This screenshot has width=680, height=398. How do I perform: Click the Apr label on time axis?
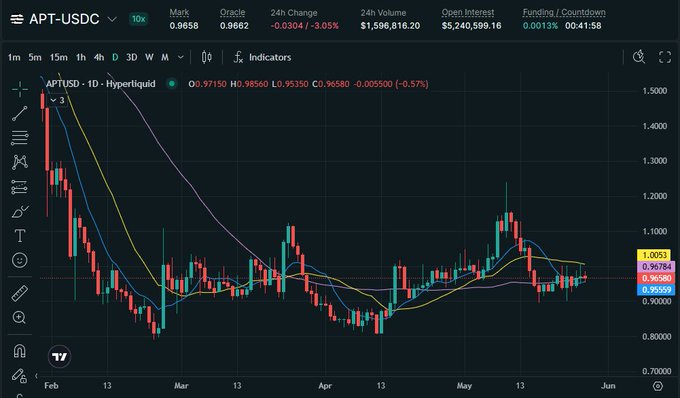tap(325, 386)
